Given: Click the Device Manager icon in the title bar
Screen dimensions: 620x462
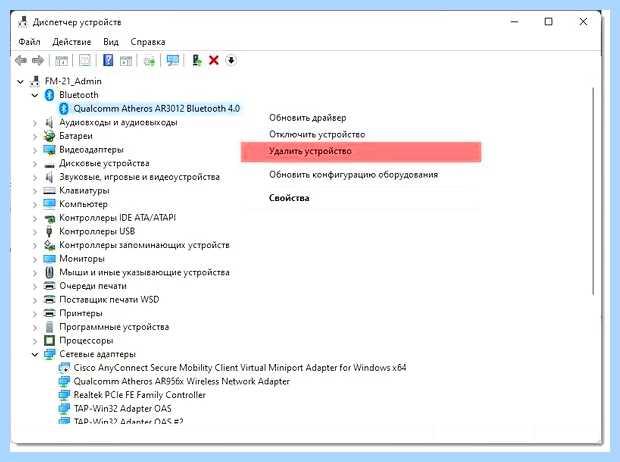Looking at the screenshot, I should [23, 22].
